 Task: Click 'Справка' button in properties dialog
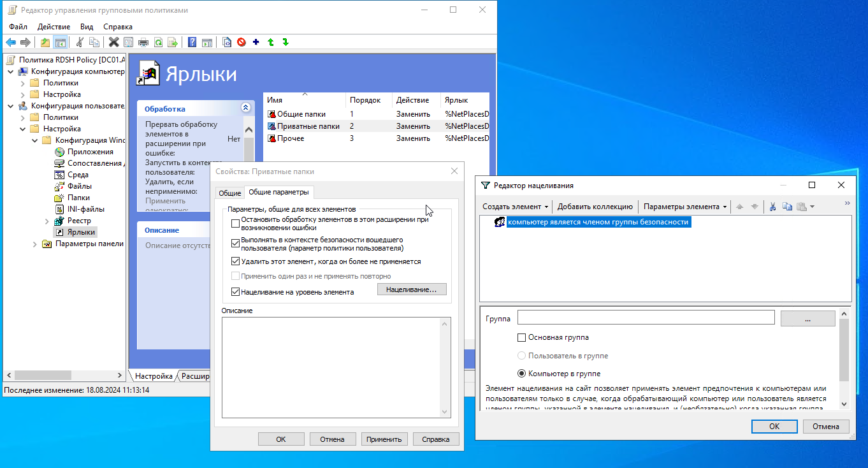[436, 439]
